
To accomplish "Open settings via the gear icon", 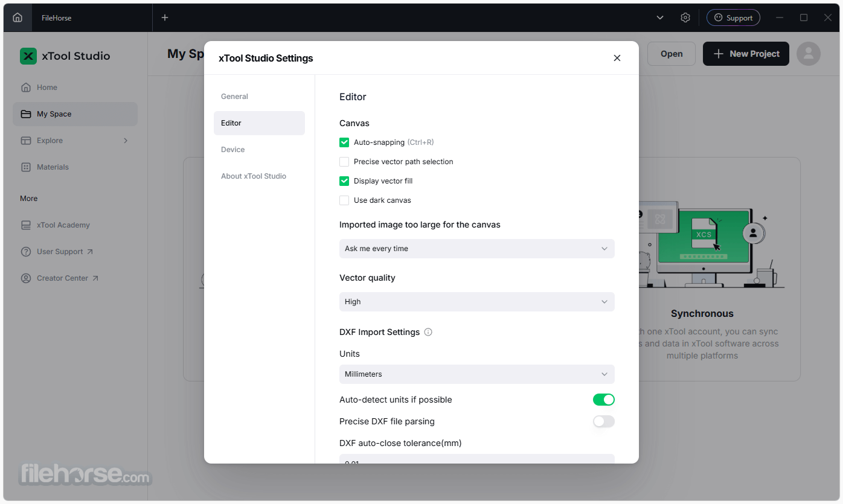I will [685, 18].
